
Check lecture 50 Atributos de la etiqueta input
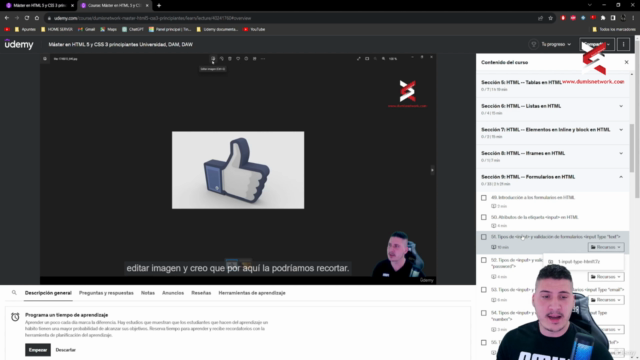click(x=484, y=217)
